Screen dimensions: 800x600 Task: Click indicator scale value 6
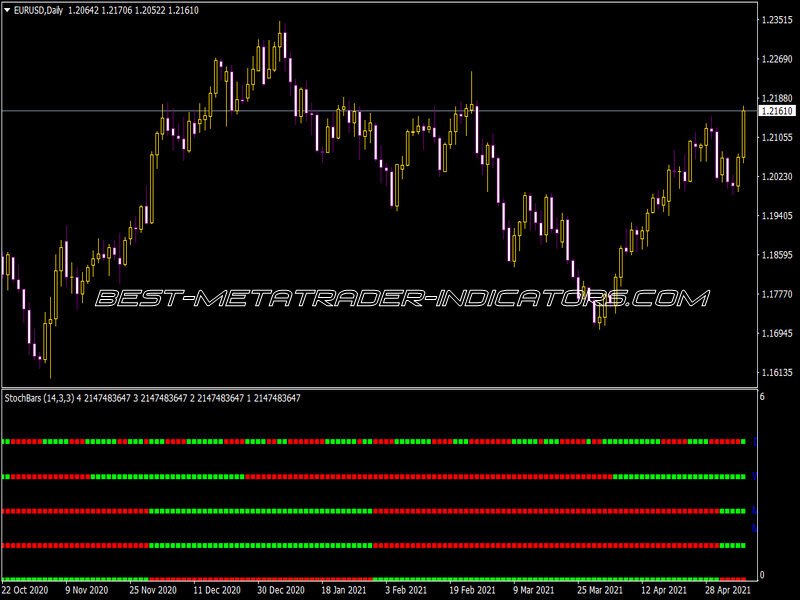tap(762, 396)
